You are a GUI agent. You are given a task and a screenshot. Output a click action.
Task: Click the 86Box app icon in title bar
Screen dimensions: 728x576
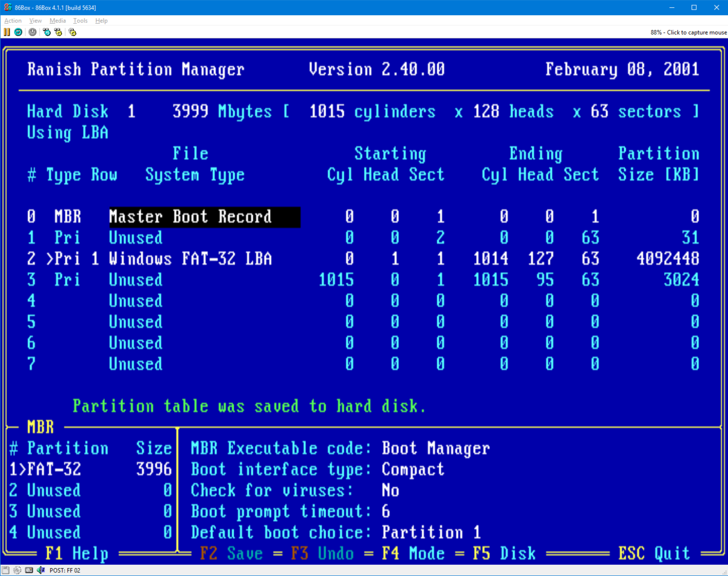(7, 7)
